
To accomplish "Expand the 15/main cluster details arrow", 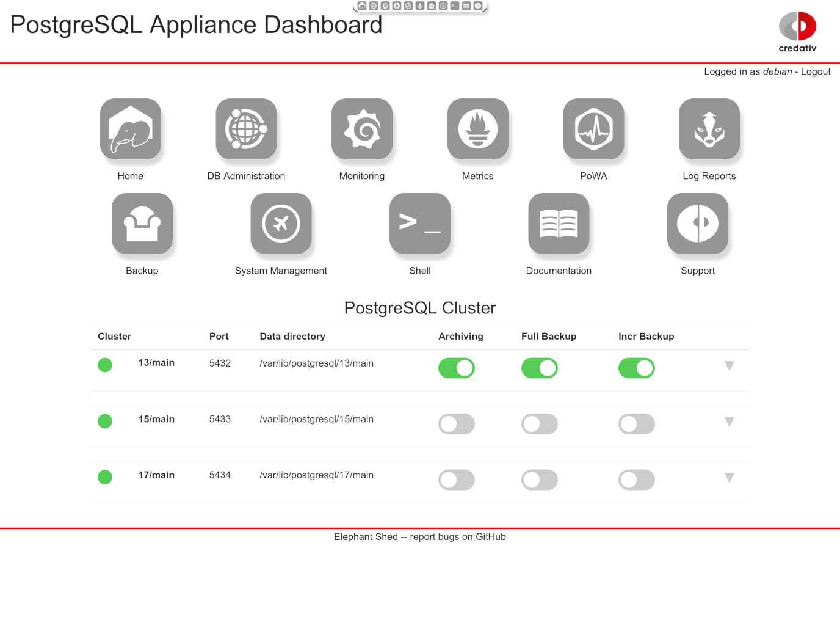I will pos(729,422).
